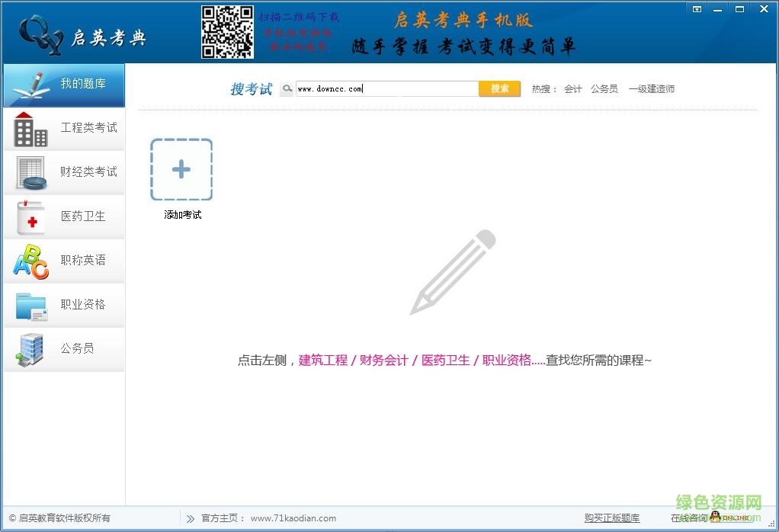
Task: Click the 添加考试 label
Action: pyautogui.click(x=182, y=215)
